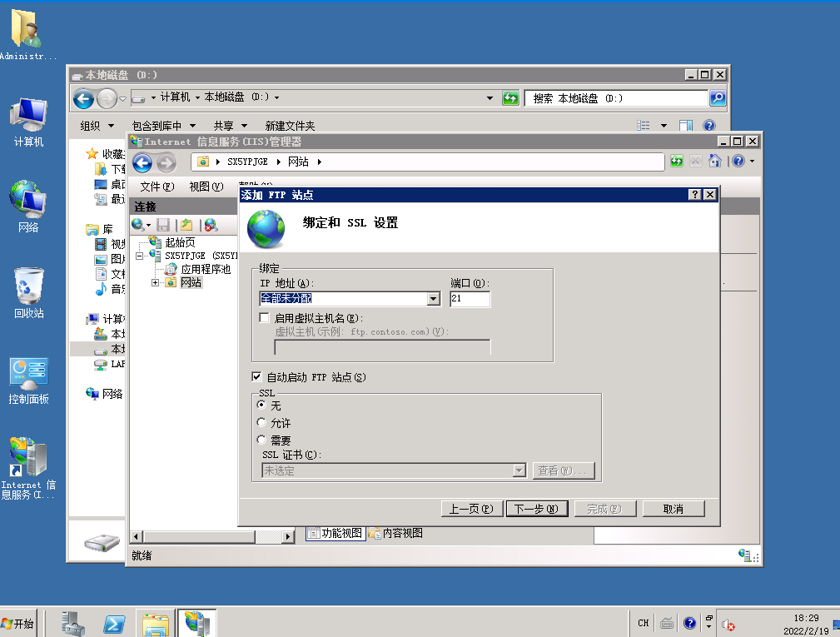Open the dropdown arrow beside IIS help
The width and height of the screenshot is (840, 637).
(x=752, y=161)
